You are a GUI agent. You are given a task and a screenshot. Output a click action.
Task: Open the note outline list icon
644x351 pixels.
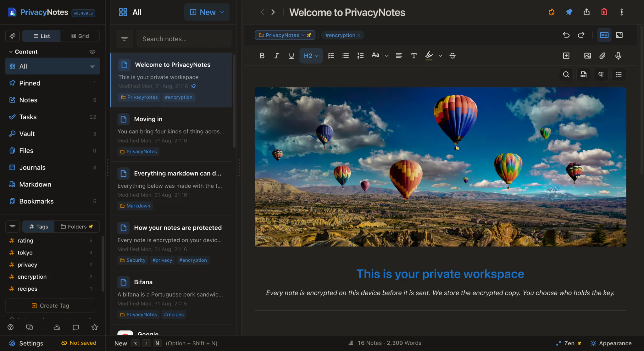click(619, 75)
